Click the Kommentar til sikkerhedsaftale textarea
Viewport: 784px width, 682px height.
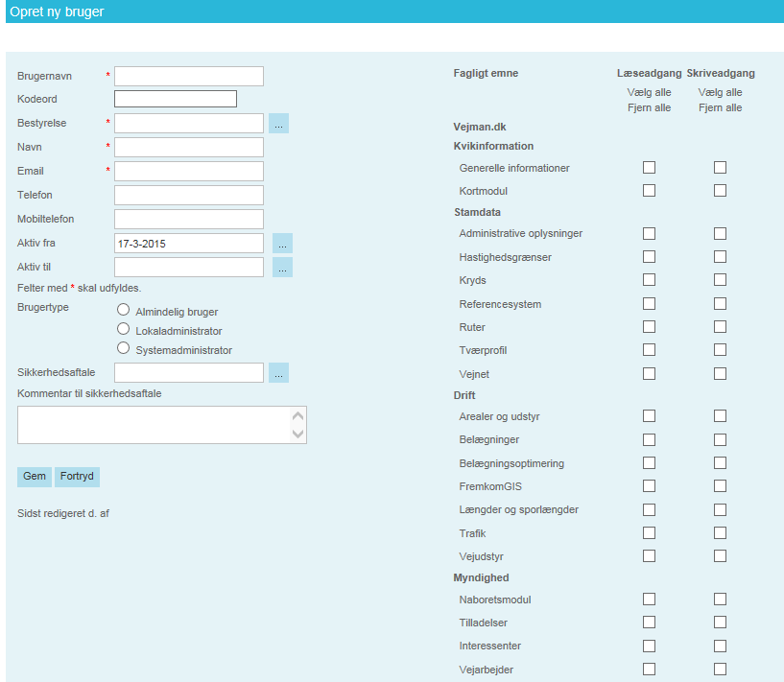click(154, 424)
